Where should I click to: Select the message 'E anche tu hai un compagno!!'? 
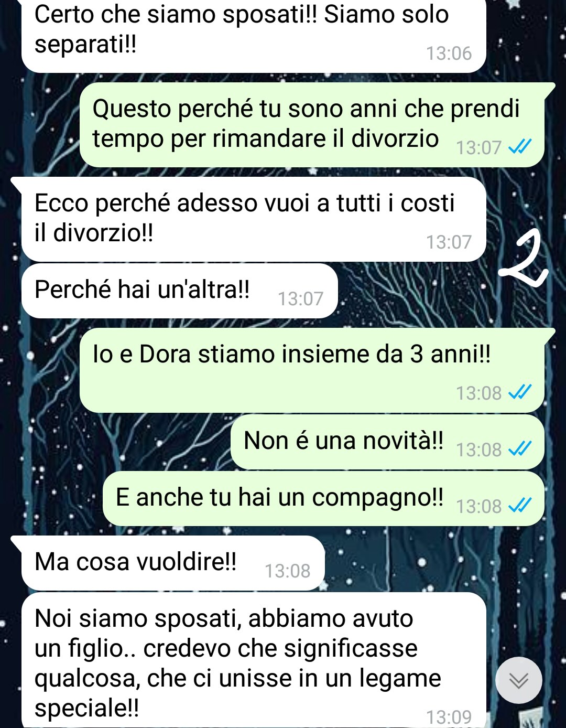pyautogui.click(x=323, y=498)
